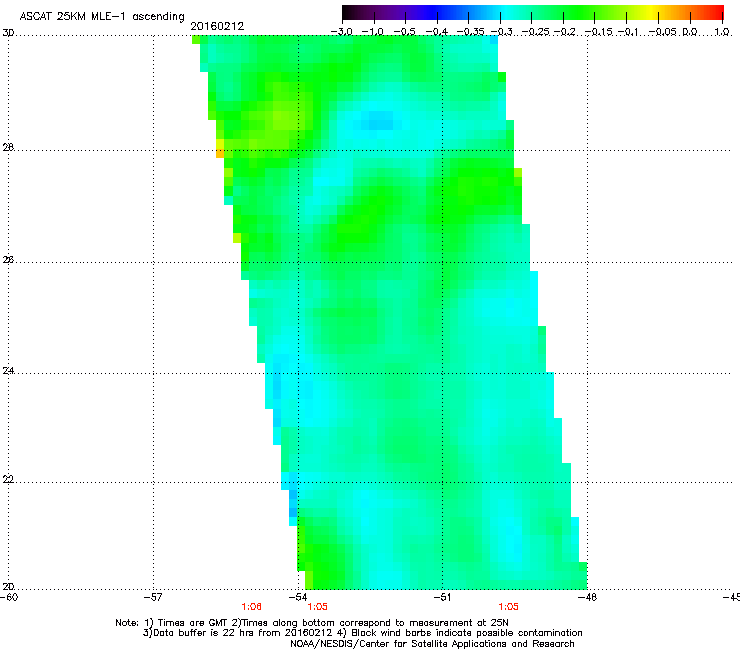Click the colorbar label '-0.15'

[599, 32]
